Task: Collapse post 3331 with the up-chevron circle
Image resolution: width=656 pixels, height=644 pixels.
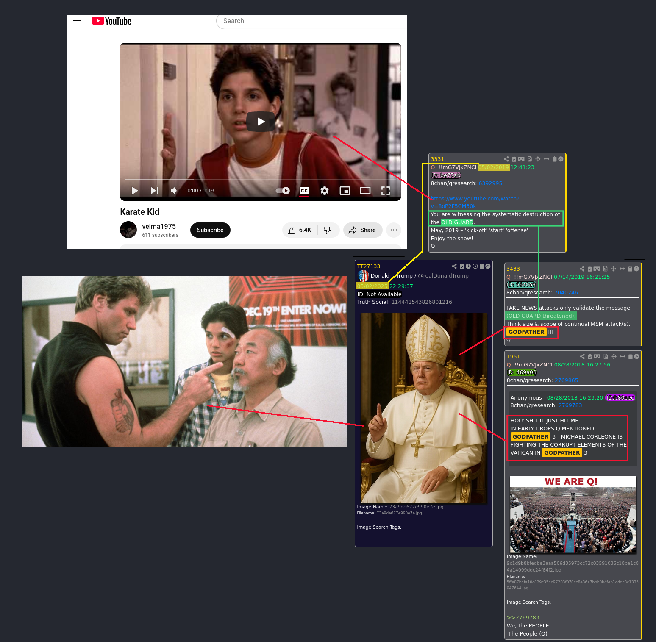Action: tap(561, 159)
